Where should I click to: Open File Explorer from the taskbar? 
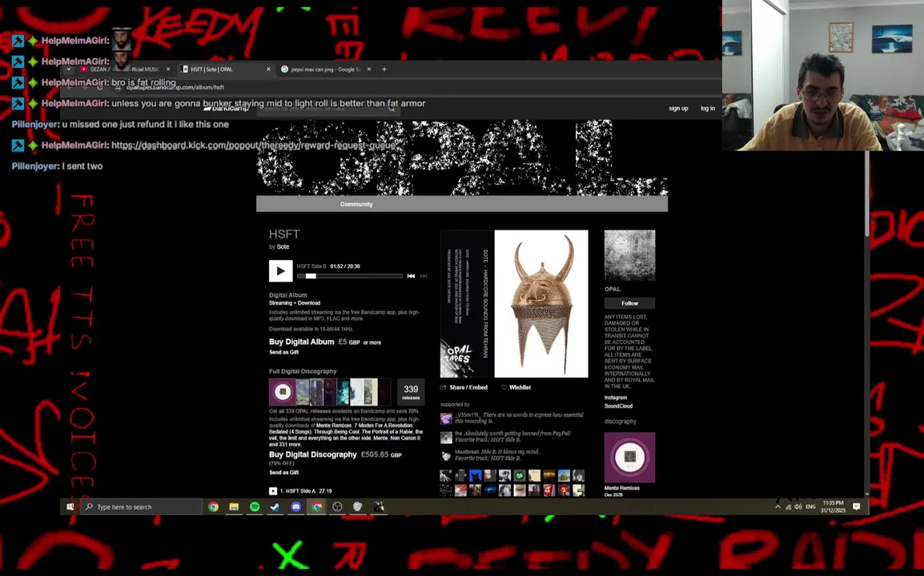coord(234,506)
